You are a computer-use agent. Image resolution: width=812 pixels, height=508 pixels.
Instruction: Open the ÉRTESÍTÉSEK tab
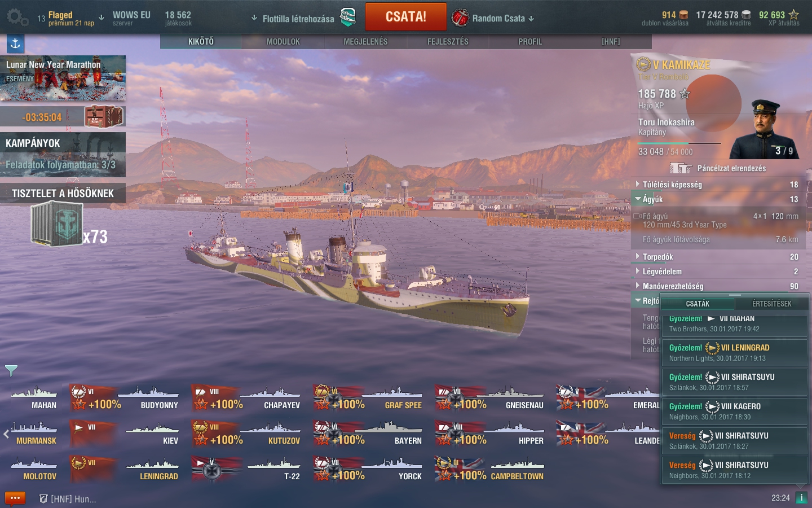tap(771, 304)
